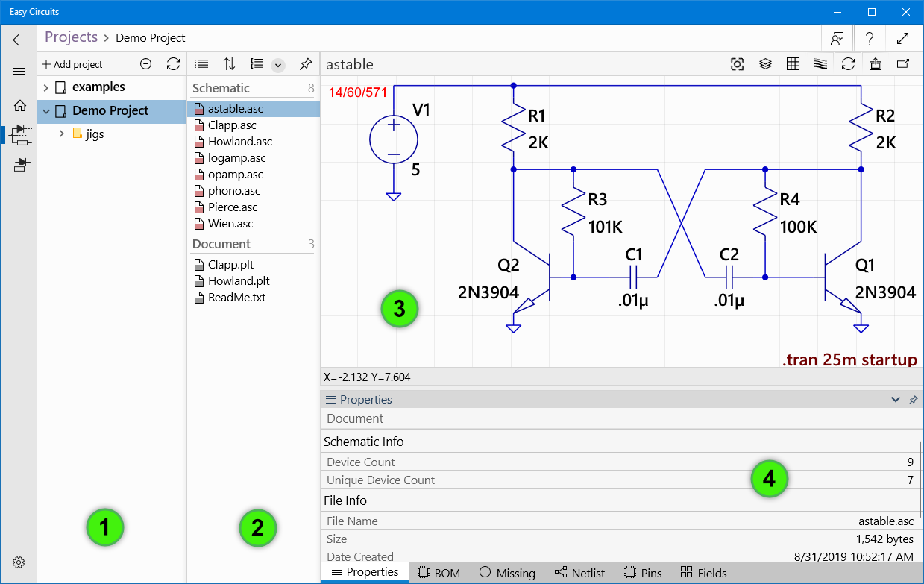Select the Howland.asc schematic file

pyautogui.click(x=239, y=142)
